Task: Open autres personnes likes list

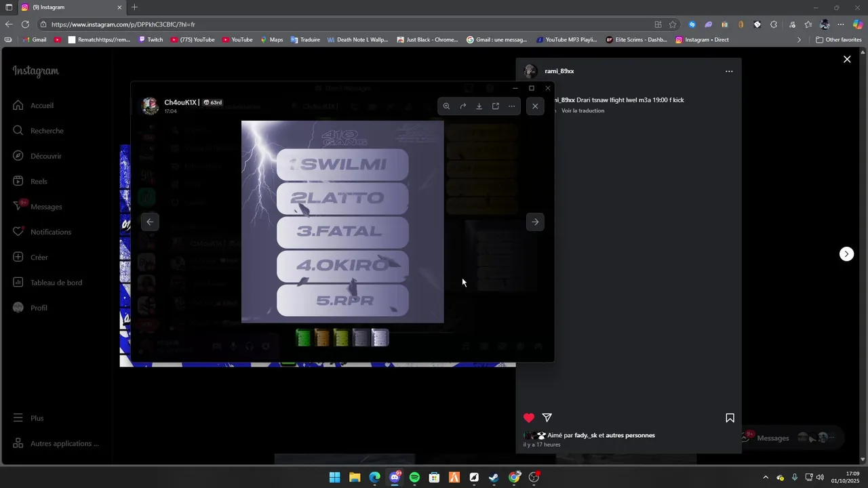Action: click(630, 435)
